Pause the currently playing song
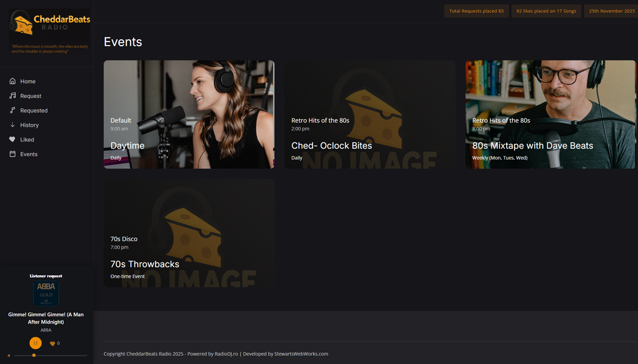This screenshot has height=364, width=638. point(36,343)
